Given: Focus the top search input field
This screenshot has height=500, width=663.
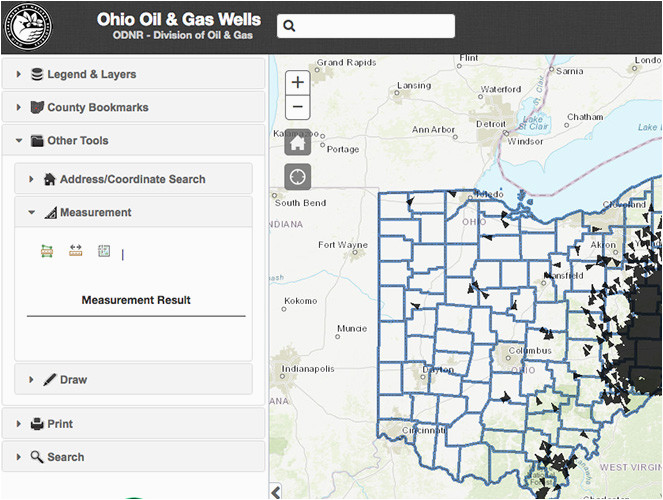Looking at the screenshot, I should pyautogui.click(x=366, y=26).
